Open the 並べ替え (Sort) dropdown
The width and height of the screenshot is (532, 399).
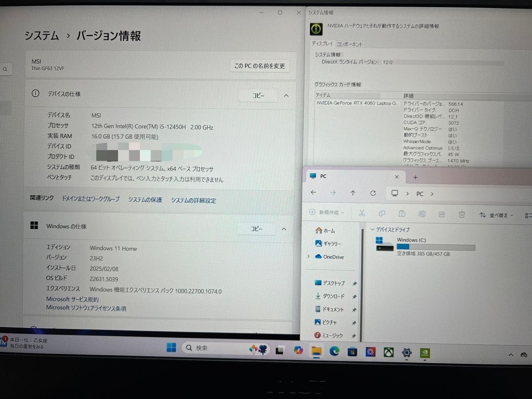(496, 215)
